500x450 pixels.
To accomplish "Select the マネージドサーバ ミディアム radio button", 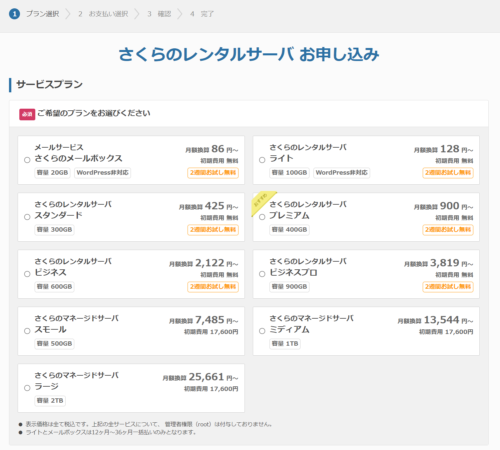I will [x=262, y=331].
